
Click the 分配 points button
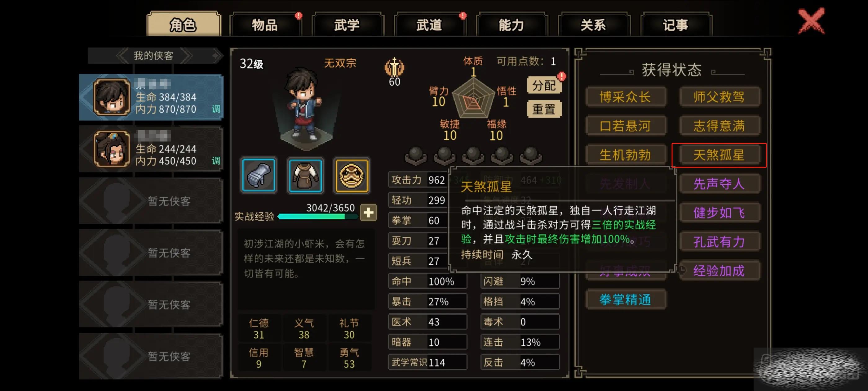[543, 85]
